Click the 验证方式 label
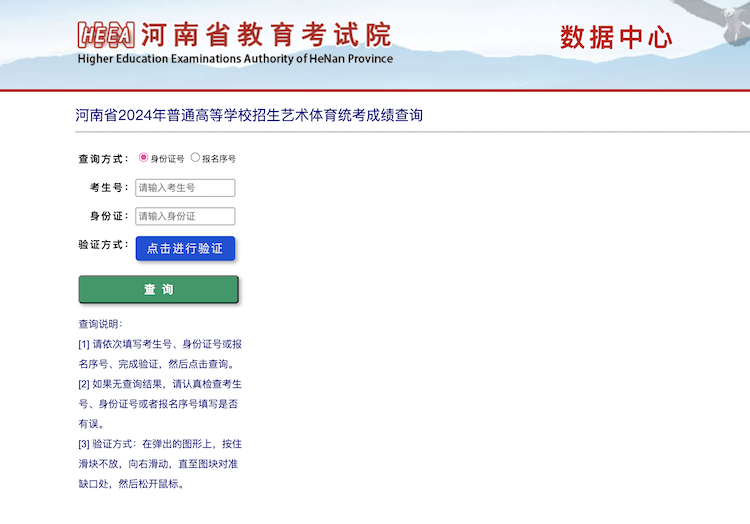The image size is (750, 524). 103,244
